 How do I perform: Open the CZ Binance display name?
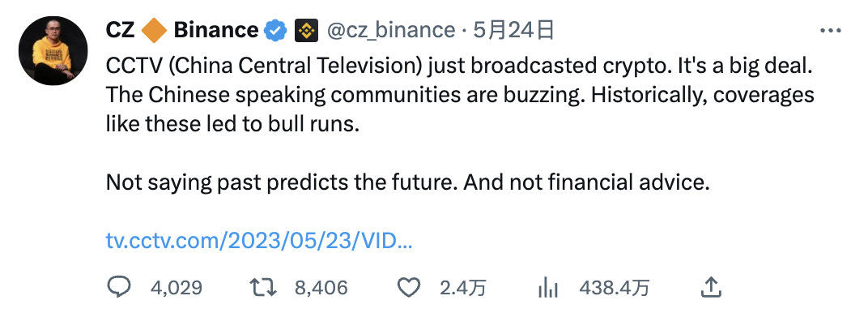(x=182, y=31)
